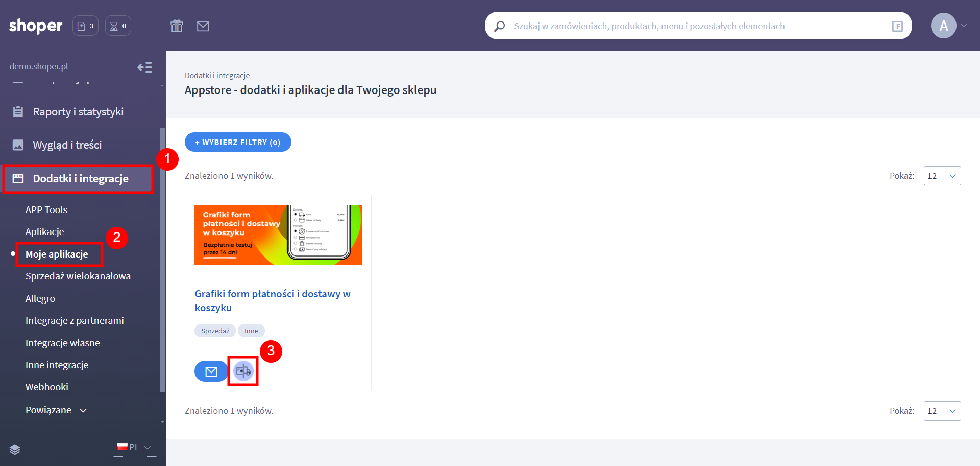The width and height of the screenshot is (980, 466).
Task: Open Wygląd i treści menu
Action: [x=67, y=145]
